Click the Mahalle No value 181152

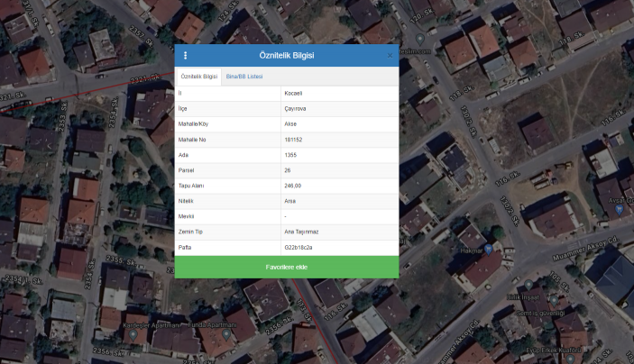click(293, 139)
